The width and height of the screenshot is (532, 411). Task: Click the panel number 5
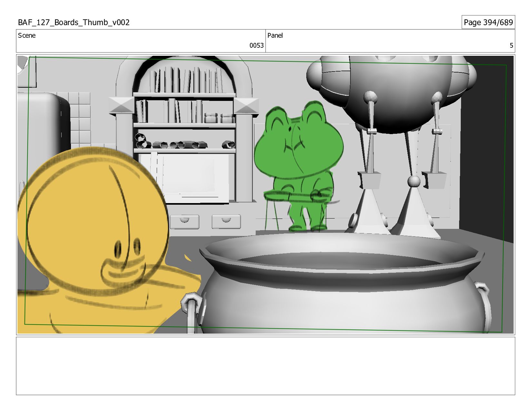[511, 45]
